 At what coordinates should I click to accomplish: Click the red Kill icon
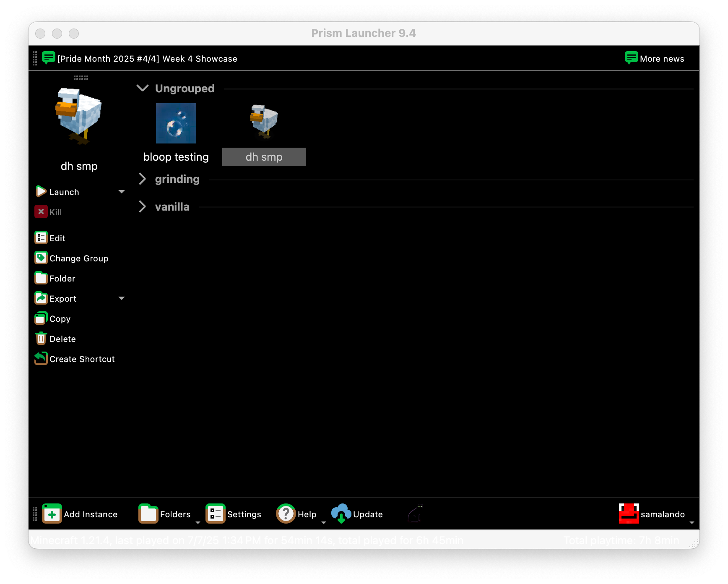click(41, 211)
